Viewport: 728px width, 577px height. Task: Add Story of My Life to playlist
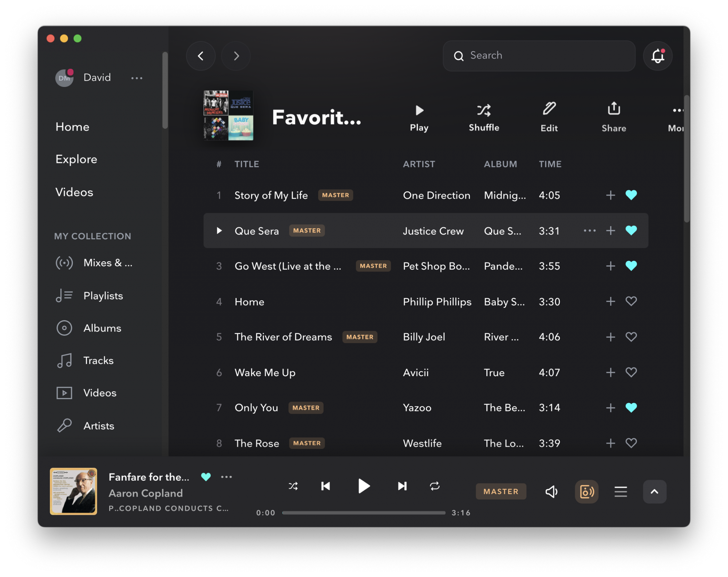(x=610, y=195)
